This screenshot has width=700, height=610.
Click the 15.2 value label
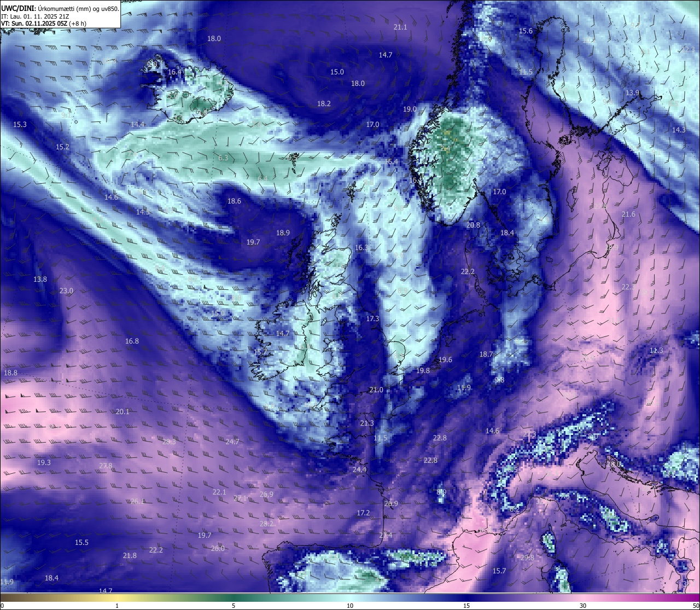click(62, 147)
